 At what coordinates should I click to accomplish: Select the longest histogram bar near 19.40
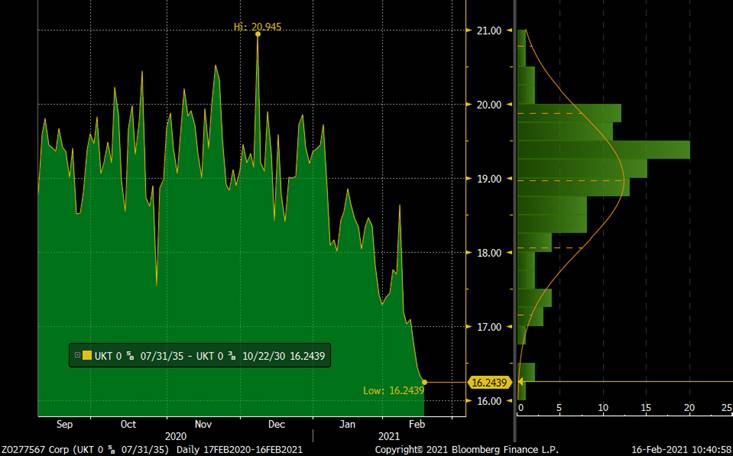[x=604, y=150]
